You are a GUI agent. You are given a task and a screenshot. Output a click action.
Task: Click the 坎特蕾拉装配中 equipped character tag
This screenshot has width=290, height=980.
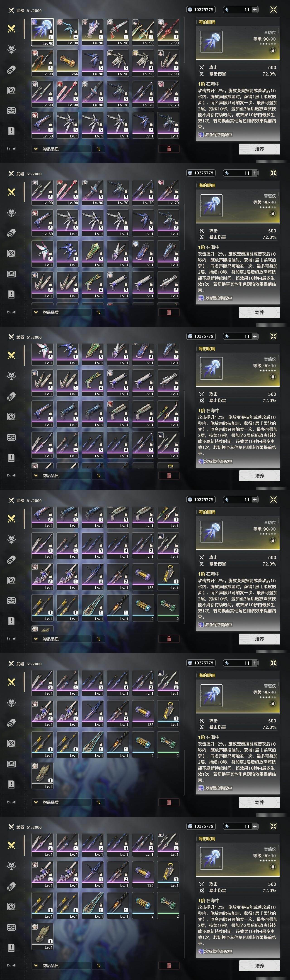click(215, 135)
